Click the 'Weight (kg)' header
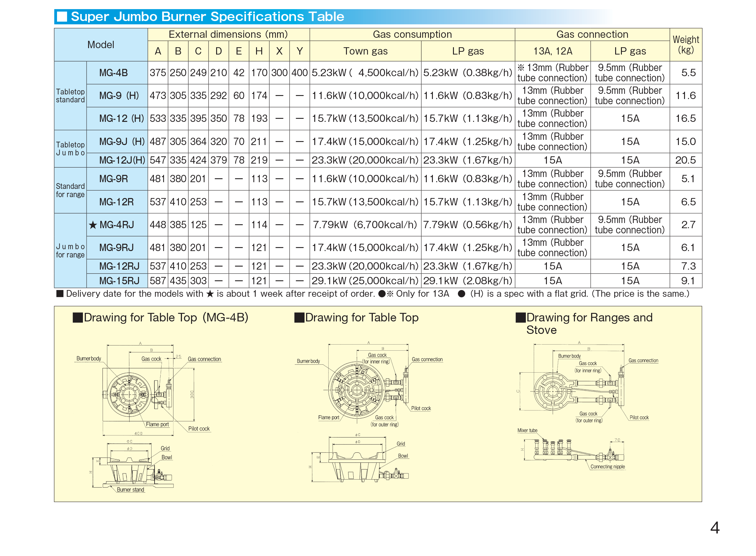The height and width of the screenshot is (556, 756). pos(686,45)
